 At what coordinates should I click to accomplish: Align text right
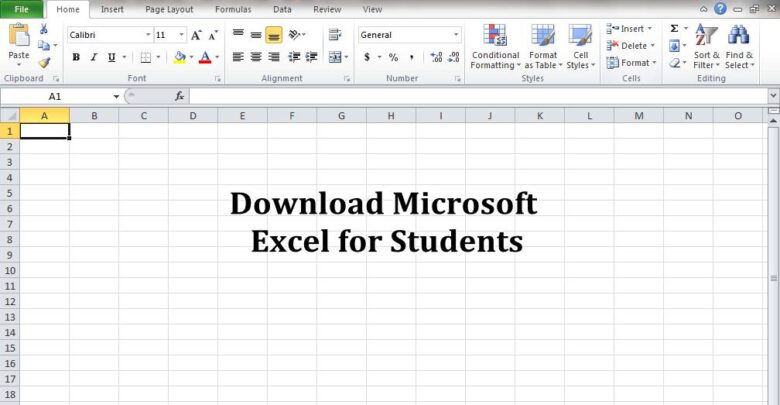point(274,57)
